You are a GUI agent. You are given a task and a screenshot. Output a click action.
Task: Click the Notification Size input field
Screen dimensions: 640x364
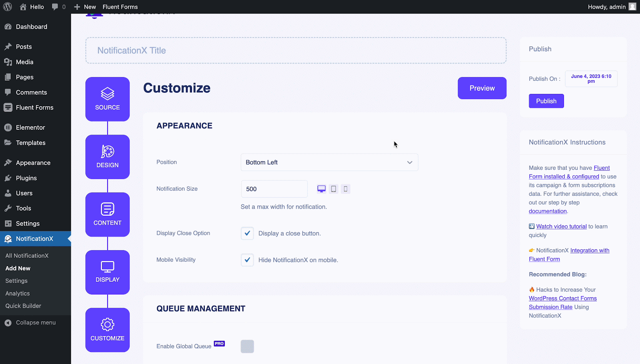pyautogui.click(x=274, y=189)
